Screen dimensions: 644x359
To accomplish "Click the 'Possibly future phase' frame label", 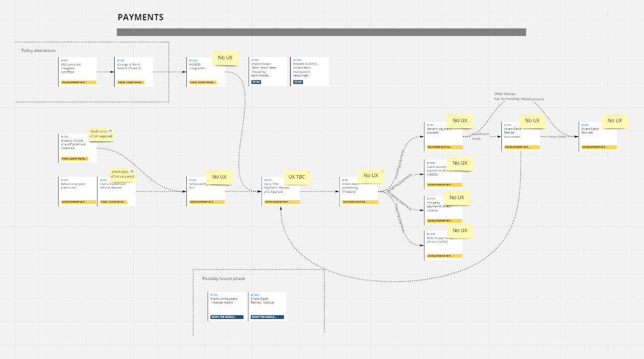I will (x=223, y=278).
